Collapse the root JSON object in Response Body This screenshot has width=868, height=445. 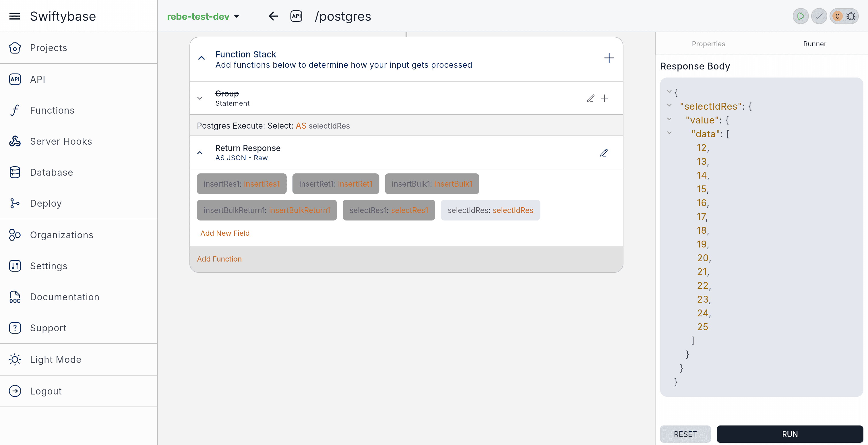tap(669, 92)
